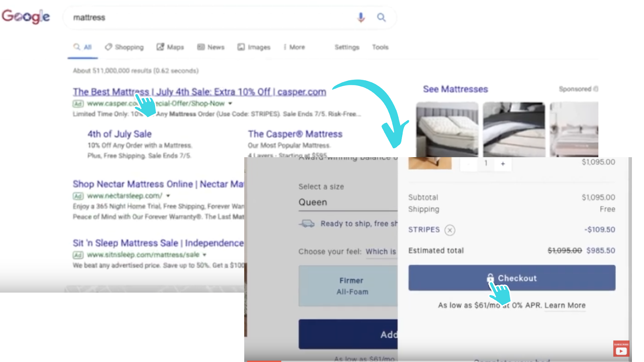Open the second dark bedding mattress thumbnail
Image resolution: width=644 pixels, height=362 pixels.
coord(514,129)
